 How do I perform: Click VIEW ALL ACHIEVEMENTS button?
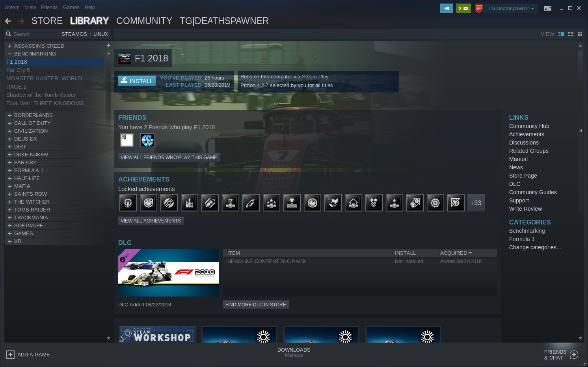point(151,221)
